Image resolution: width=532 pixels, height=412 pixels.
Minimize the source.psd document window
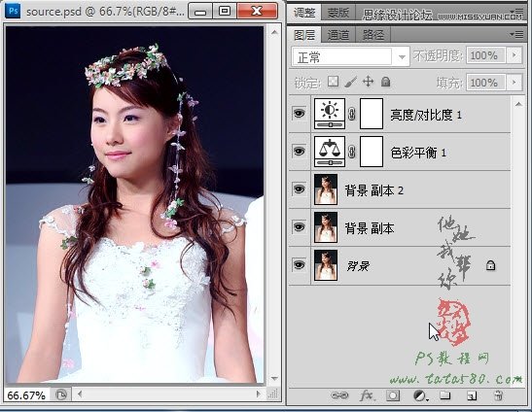[x=200, y=12]
